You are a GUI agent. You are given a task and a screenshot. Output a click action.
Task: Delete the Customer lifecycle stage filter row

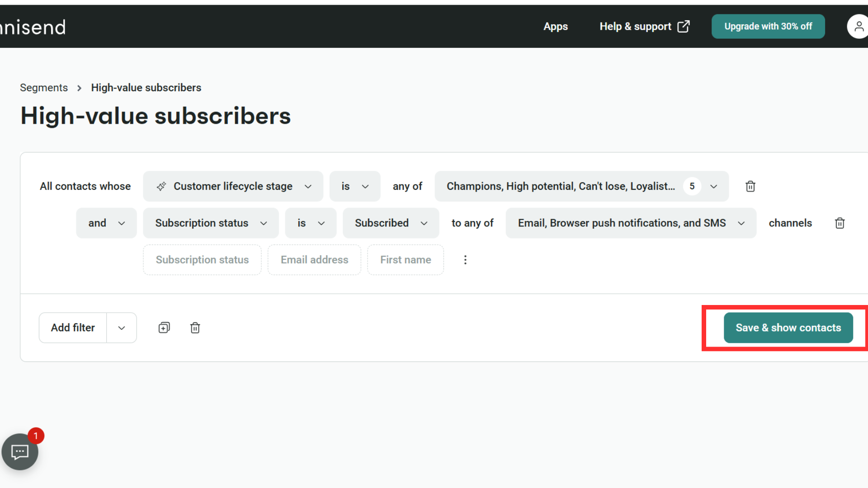click(750, 186)
